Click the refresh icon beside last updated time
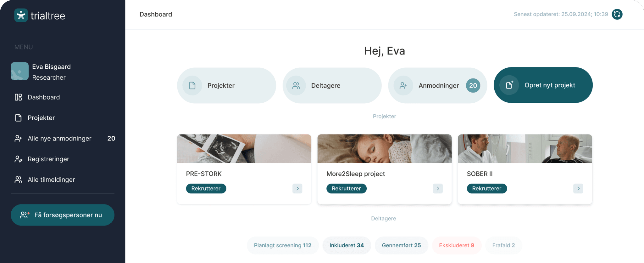 coord(617,14)
